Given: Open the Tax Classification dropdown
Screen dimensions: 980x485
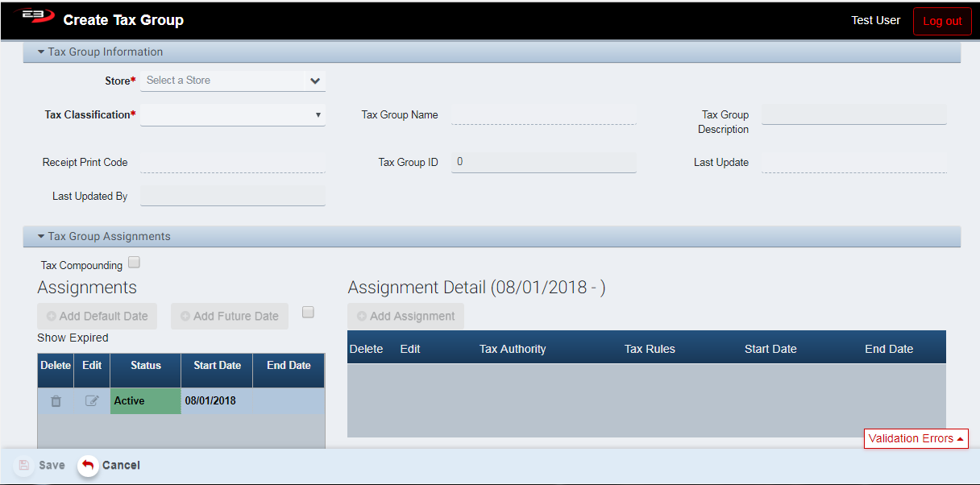Looking at the screenshot, I should click(233, 115).
